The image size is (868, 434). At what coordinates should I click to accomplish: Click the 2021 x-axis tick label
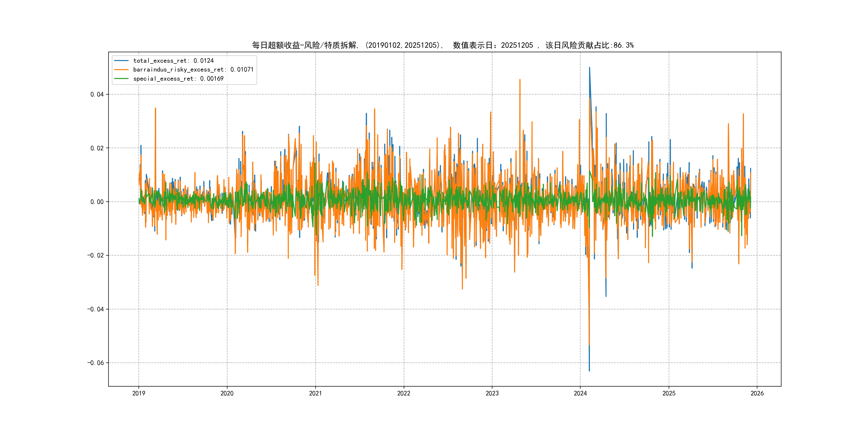[315, 393]
